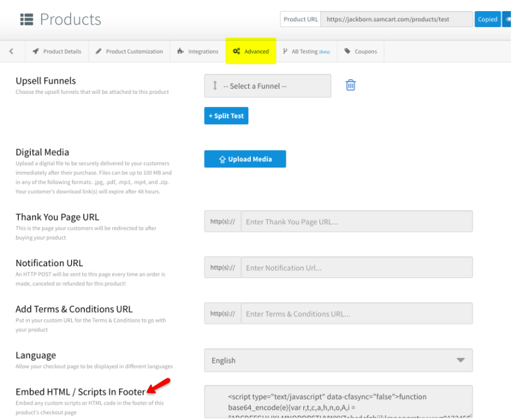Click into the Notification URL field
Screen dimensions: 512x420
click(357, 268)
